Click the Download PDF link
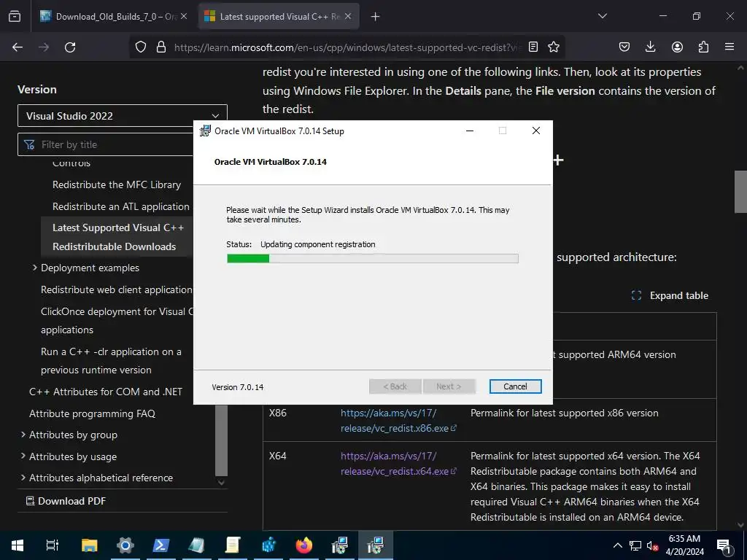Viewport: 747px width, 560px height. [x=66, y=501]
